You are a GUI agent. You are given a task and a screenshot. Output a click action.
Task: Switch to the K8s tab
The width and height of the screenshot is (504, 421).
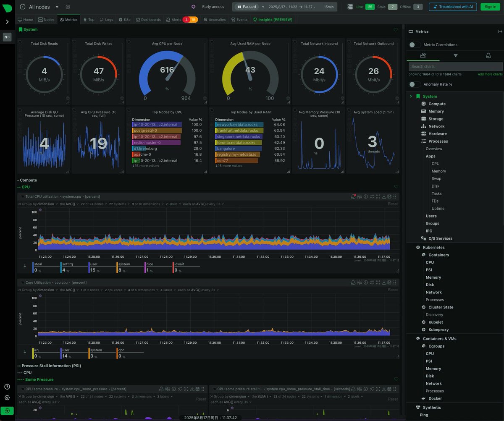[125, 20]
